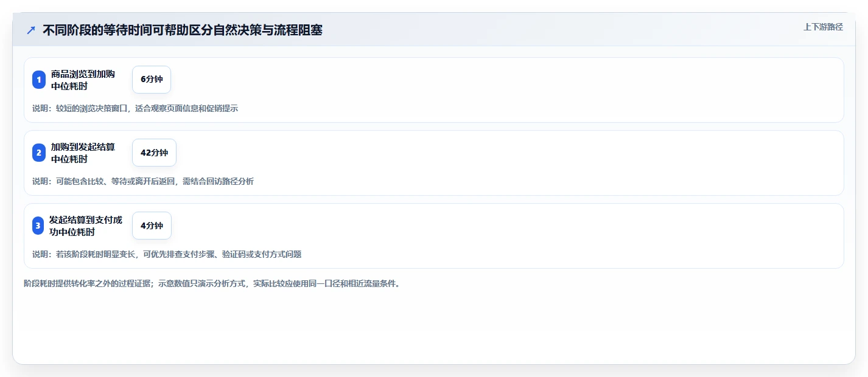Screen dimensions: 868x377
Task: Click the 上下游路径 label in header
Action: coord(823,27)
